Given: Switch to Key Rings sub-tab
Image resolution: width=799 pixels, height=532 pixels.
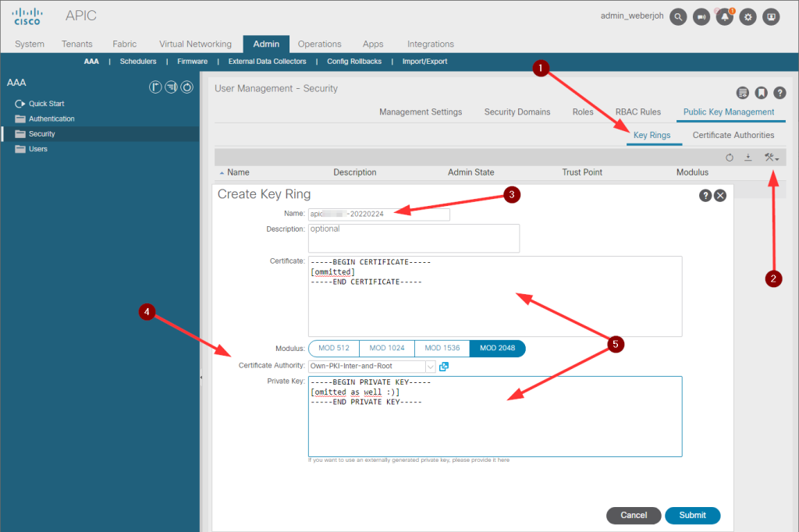Looking at the screenshot, I should pos(652,135).
